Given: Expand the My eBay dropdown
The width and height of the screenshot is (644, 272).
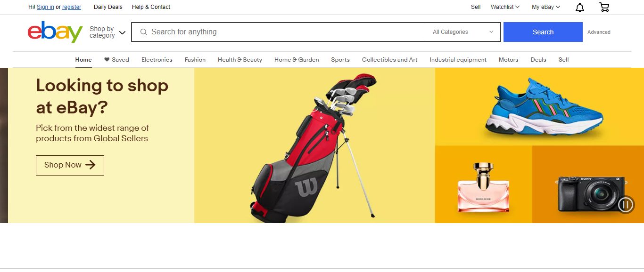Looking at the screenshot, I should [546, 7].
